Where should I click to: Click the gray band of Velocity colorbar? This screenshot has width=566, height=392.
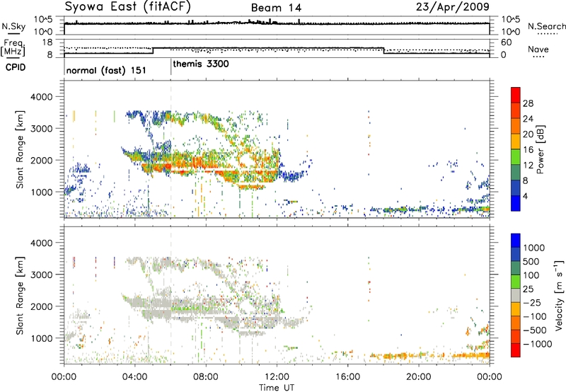[516, 296]
